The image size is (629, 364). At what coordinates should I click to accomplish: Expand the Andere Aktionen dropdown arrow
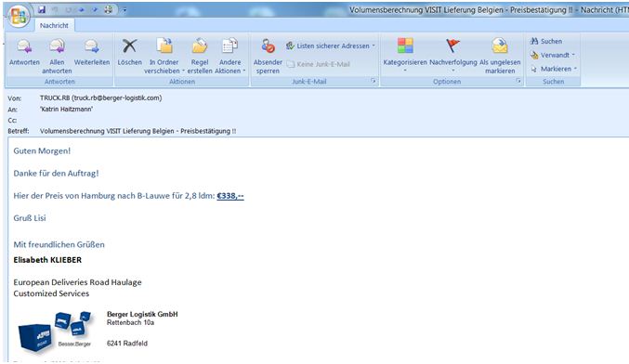click(x=244, y=71)
